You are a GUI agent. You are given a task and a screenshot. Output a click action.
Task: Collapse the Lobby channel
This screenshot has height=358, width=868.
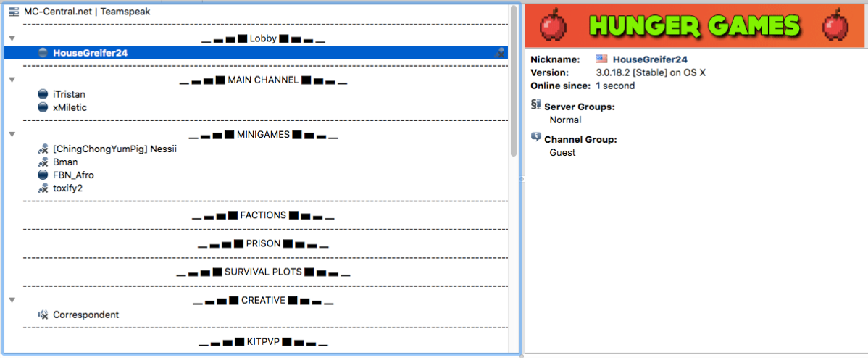[x=12, y=38]
